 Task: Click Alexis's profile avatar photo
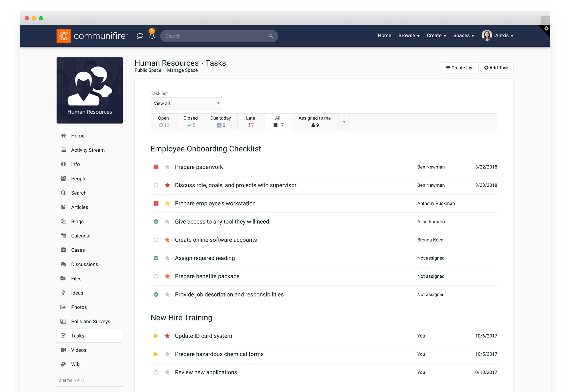tap(487, 35)
